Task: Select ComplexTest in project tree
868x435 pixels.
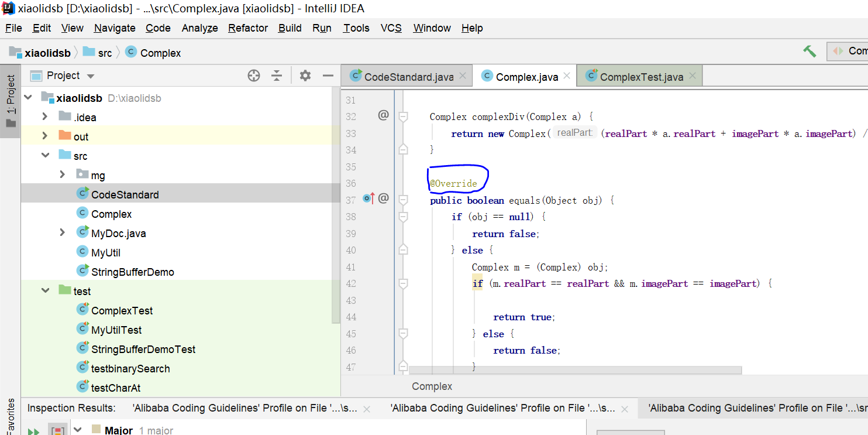Action: tap(122, 310)
